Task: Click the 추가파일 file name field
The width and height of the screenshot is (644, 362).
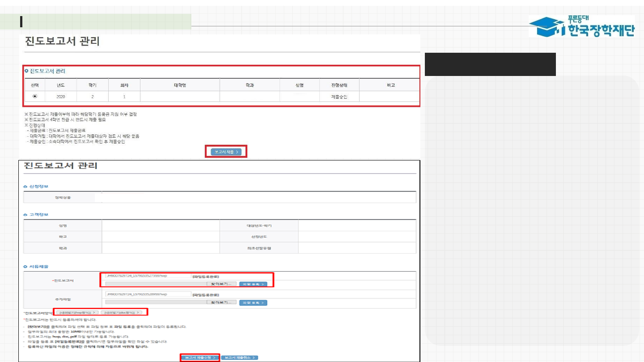Action: click(148, 295)
